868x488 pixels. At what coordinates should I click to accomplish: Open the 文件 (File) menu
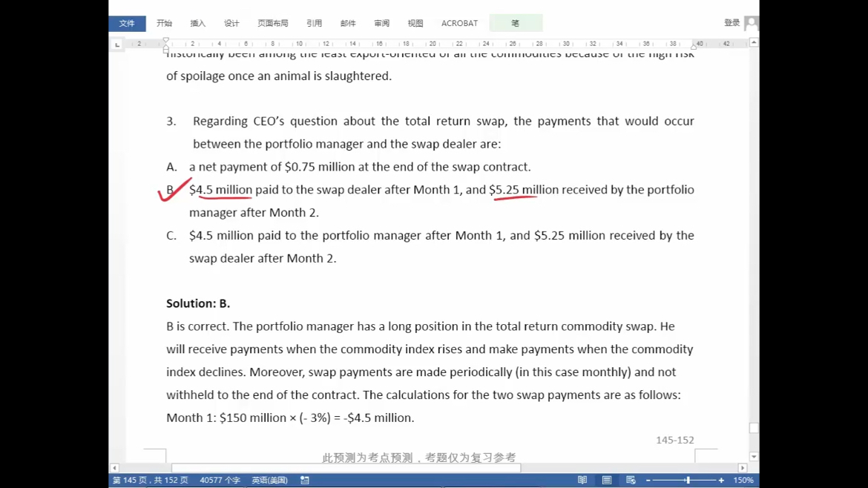coord(127,24)
